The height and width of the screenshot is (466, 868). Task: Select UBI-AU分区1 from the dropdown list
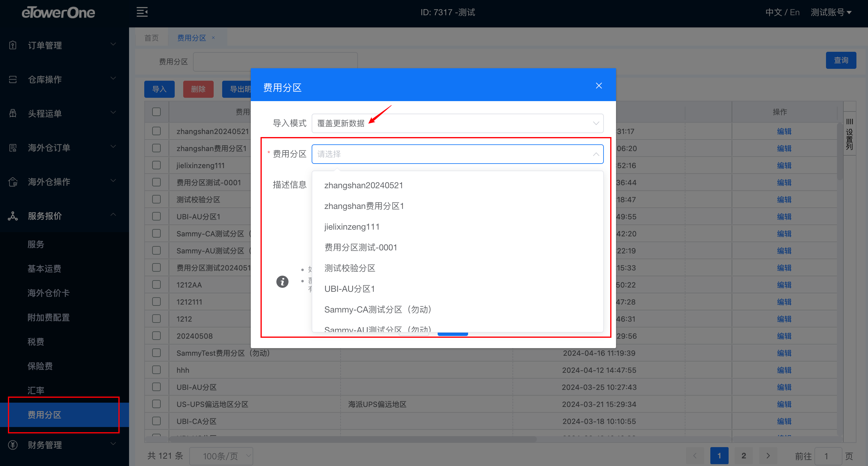tap(349, 289)
